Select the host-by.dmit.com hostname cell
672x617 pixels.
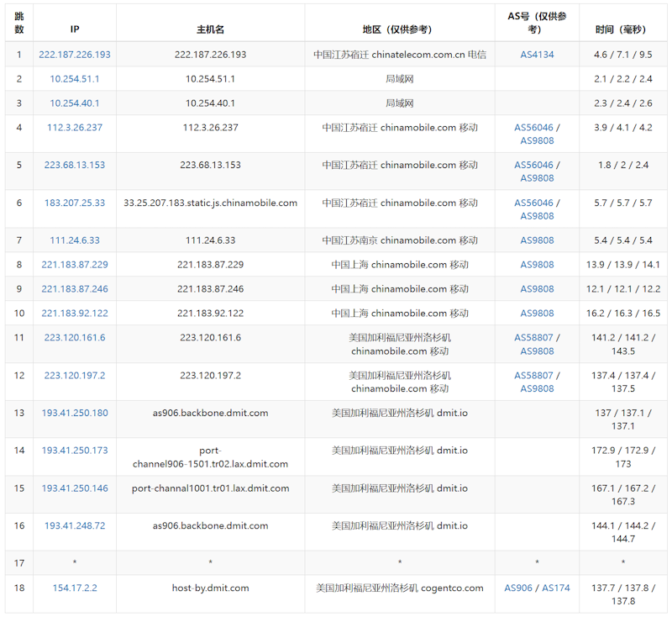tap(210, 588)
